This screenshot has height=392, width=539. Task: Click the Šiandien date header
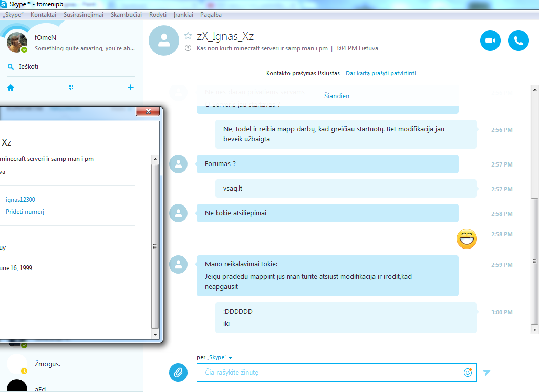pyautogui.click(x=337, y=96)
